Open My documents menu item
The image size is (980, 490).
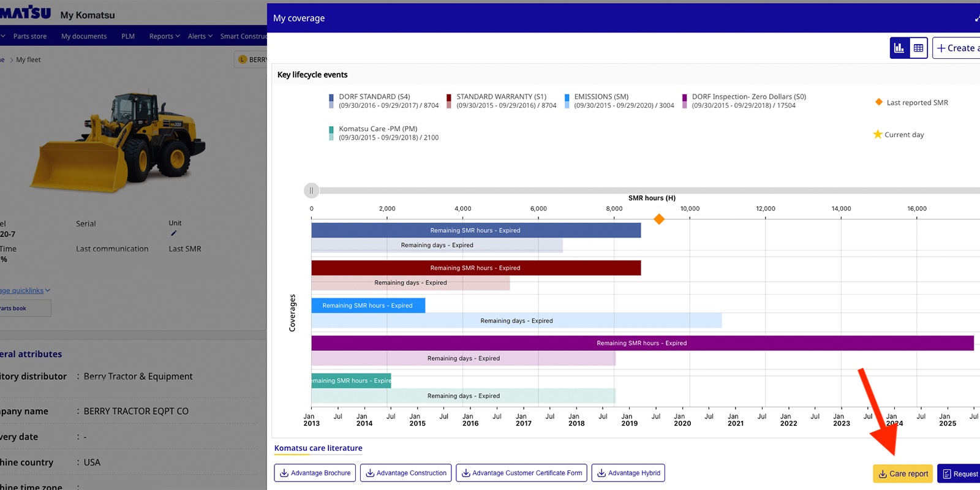coord(84,36)
